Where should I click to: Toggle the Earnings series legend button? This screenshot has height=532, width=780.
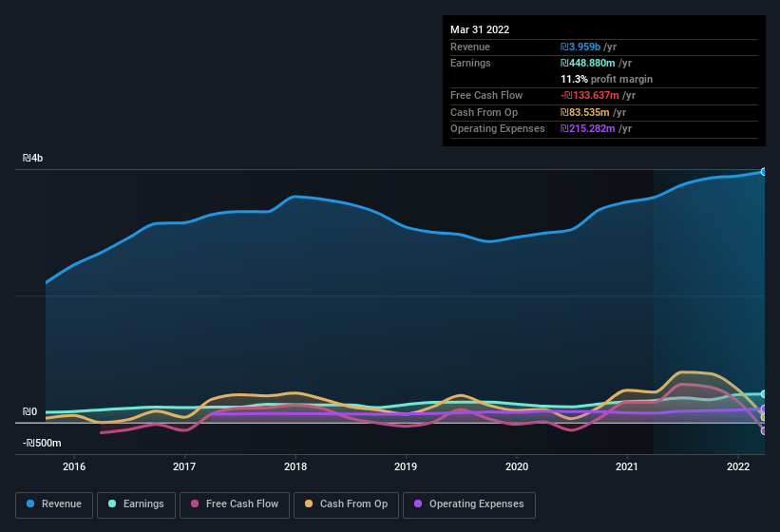(136, 504)
